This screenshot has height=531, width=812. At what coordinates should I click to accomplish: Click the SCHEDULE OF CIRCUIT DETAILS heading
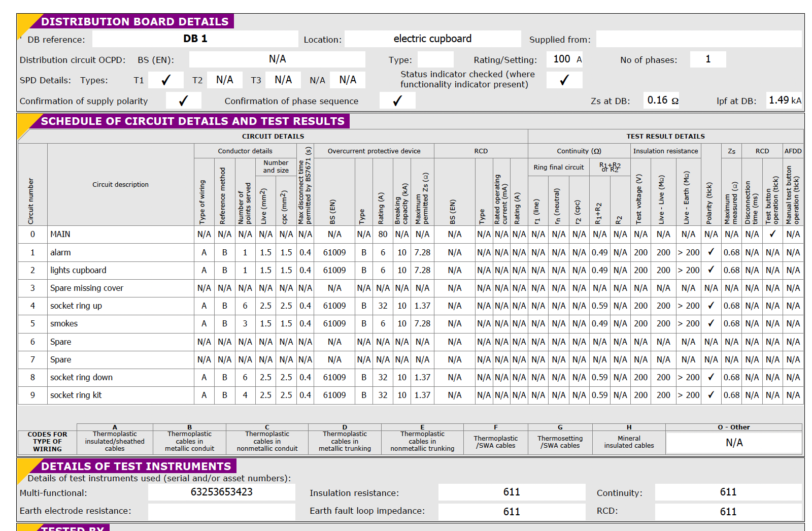point(193,121)
